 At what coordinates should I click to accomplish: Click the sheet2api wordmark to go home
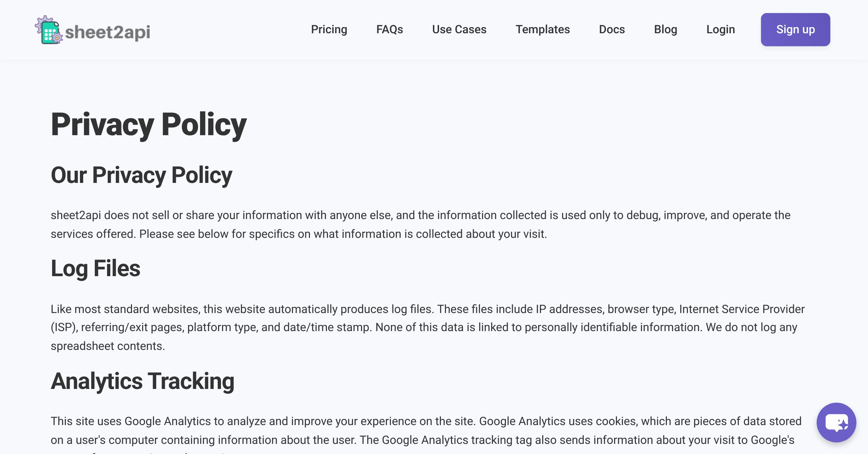point(108,31)
